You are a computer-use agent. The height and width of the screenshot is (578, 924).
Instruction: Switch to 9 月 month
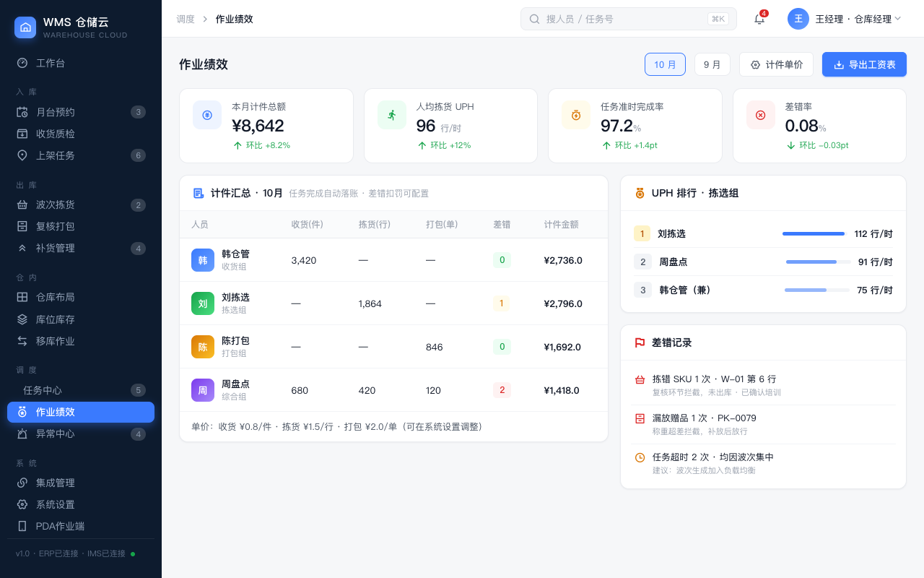pos(712,64)
